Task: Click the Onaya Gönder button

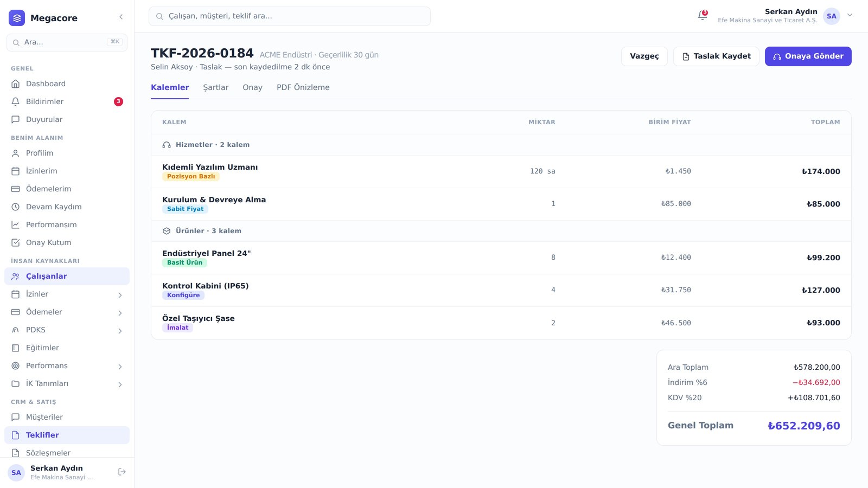Action: (808, 56)
